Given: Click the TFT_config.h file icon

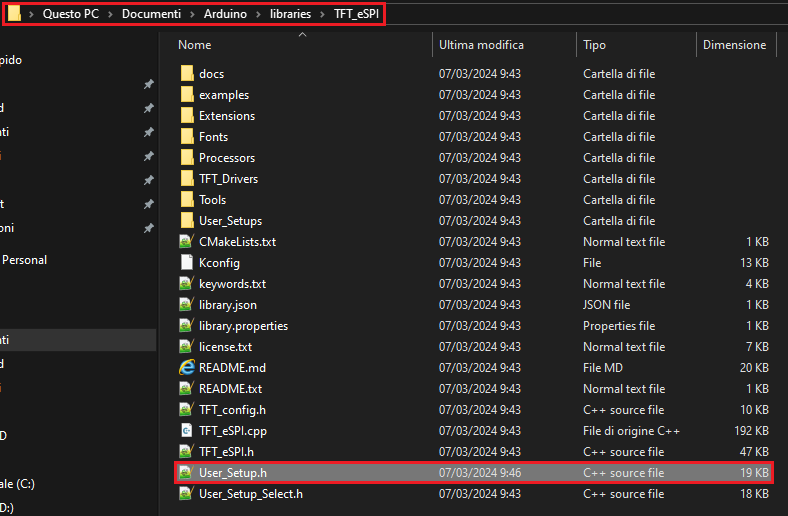Looking at the screenshot, I should click(186, 409).
